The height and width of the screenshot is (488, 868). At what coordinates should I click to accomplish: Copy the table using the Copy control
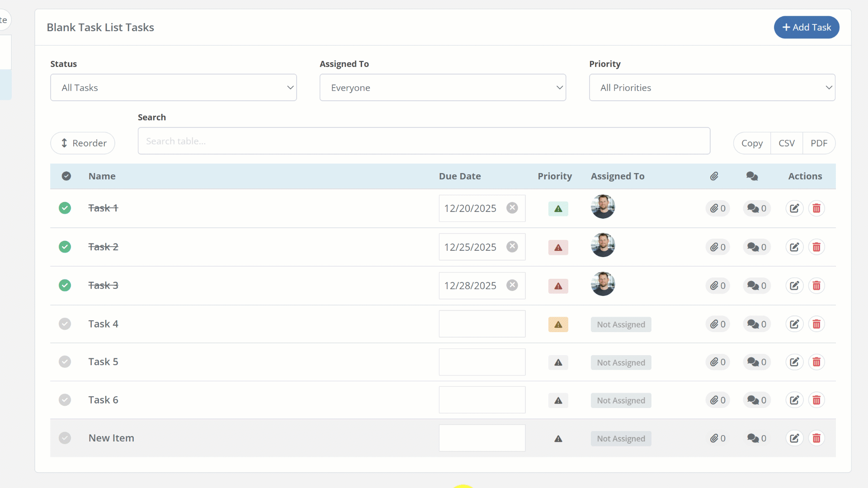[x=752, y=143]
